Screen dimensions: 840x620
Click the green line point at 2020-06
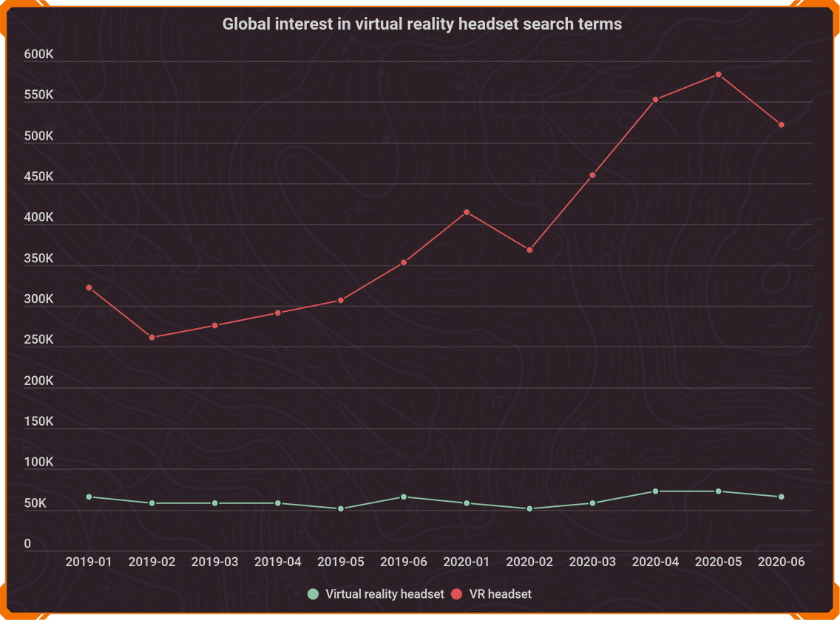point(781,497)
